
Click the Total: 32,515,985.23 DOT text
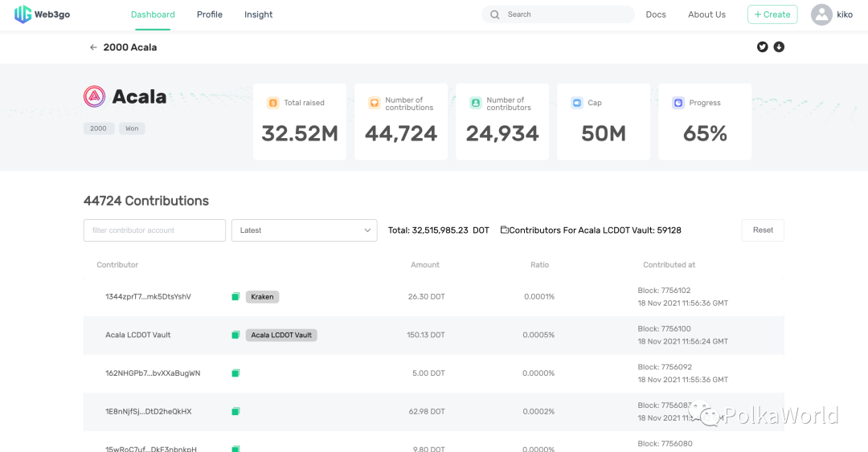click(x=439, y=230)
